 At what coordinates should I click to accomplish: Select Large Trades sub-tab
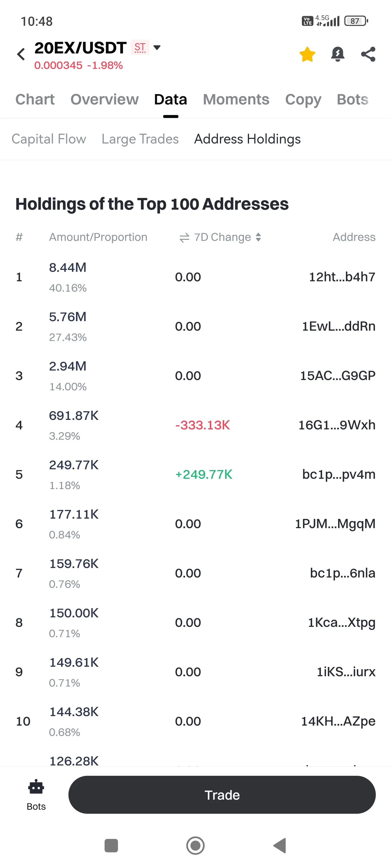click(x=140, y=139)
